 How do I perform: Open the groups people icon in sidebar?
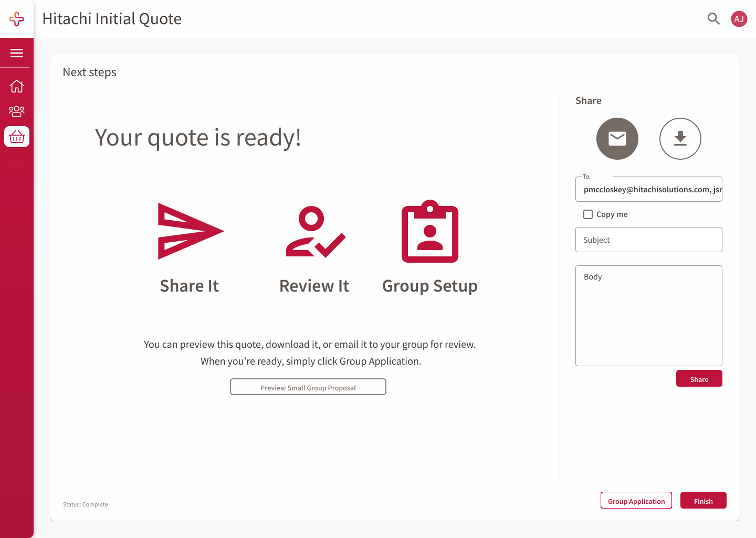(17, 111)
